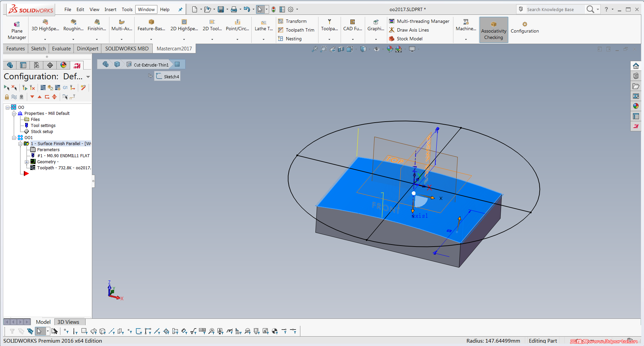
Task: Toggle only display associative geometry
Action: point(72,97)
